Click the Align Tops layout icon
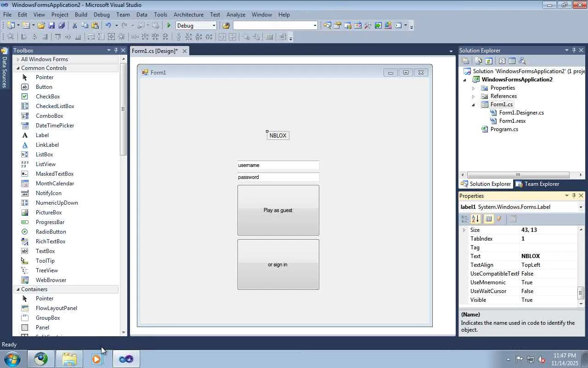This screenshot has height=368, width=588. pos(58,37)
